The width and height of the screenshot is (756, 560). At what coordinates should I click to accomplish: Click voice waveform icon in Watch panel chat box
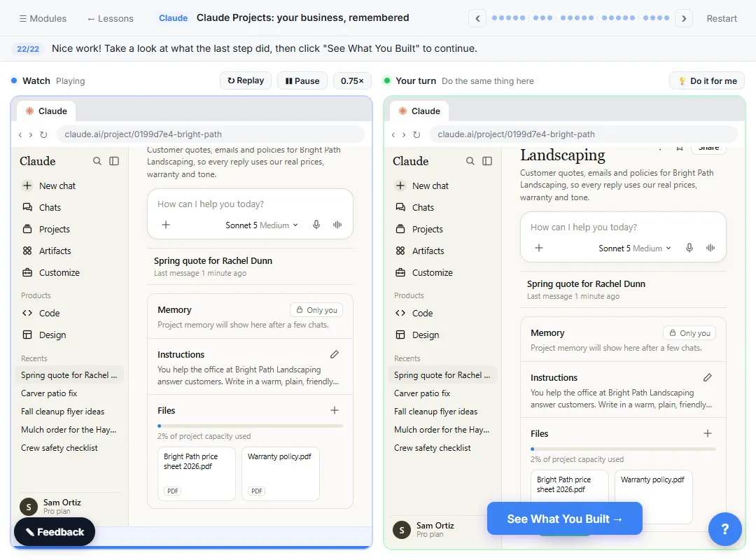(337, 225)
